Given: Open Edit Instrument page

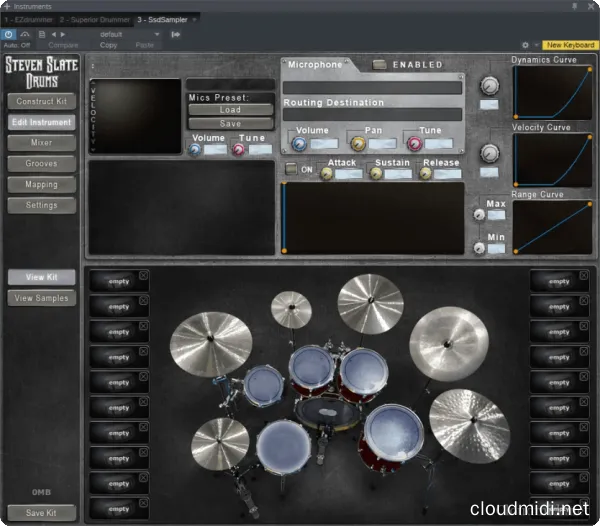Looking at the screenshot, I should click(41, 122).
